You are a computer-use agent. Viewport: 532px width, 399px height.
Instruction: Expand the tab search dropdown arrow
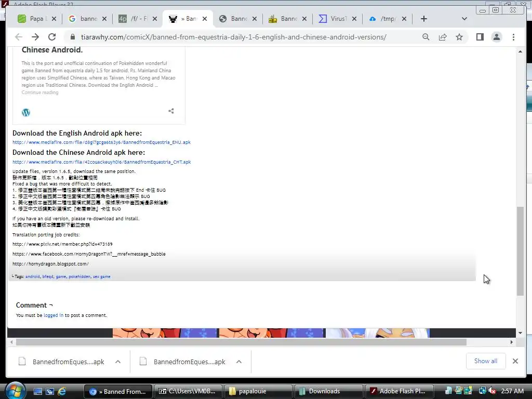[464, 19]
